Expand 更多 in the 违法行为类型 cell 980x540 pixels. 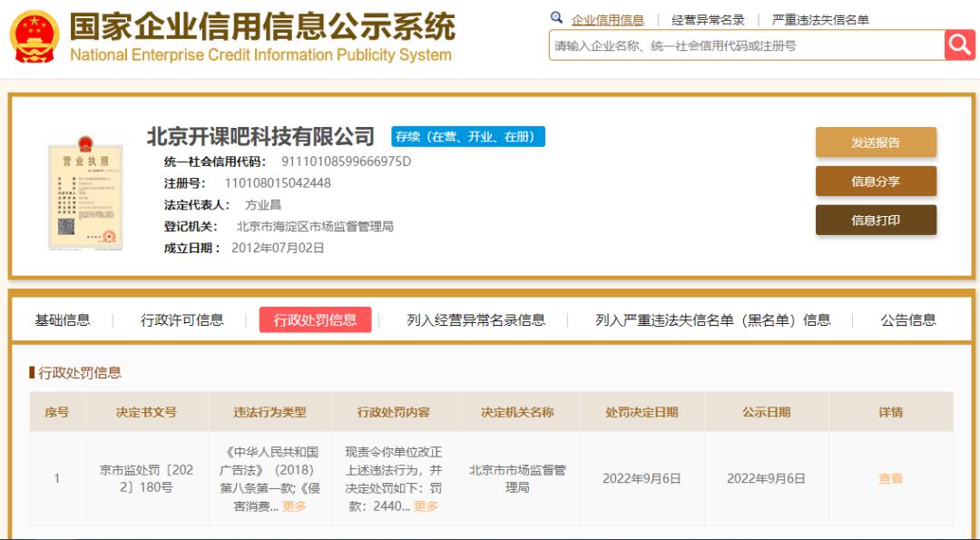click(294, 506)
